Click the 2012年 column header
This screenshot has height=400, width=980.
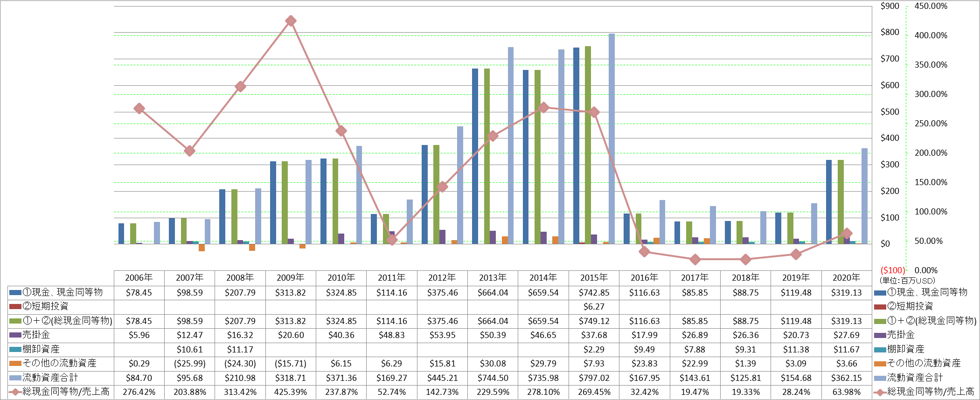point(442,278)
